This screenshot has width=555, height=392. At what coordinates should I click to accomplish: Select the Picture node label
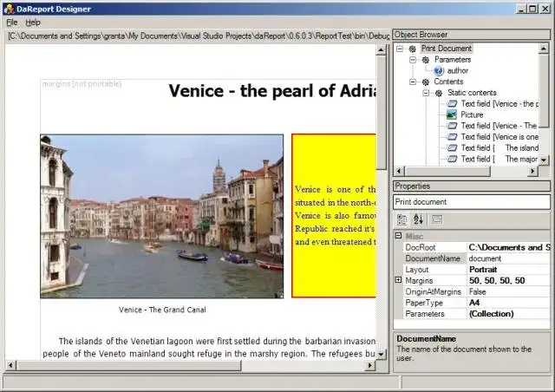[x=472, y=114]
